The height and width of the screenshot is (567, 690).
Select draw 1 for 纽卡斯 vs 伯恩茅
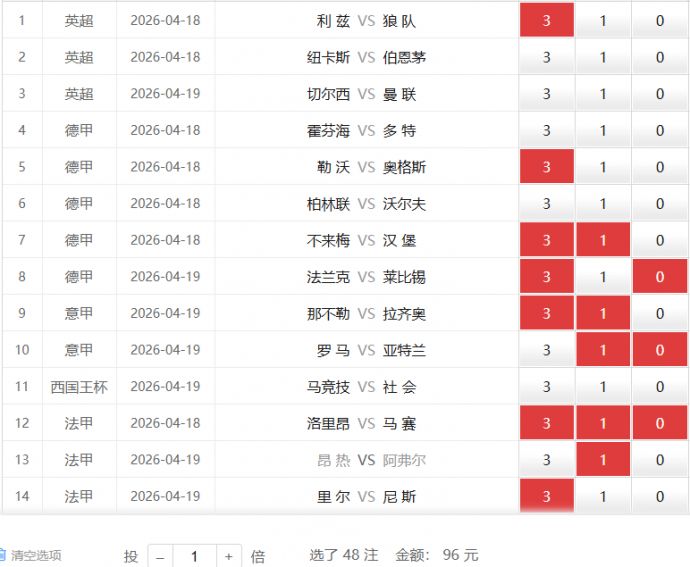[x=603, y=57]
